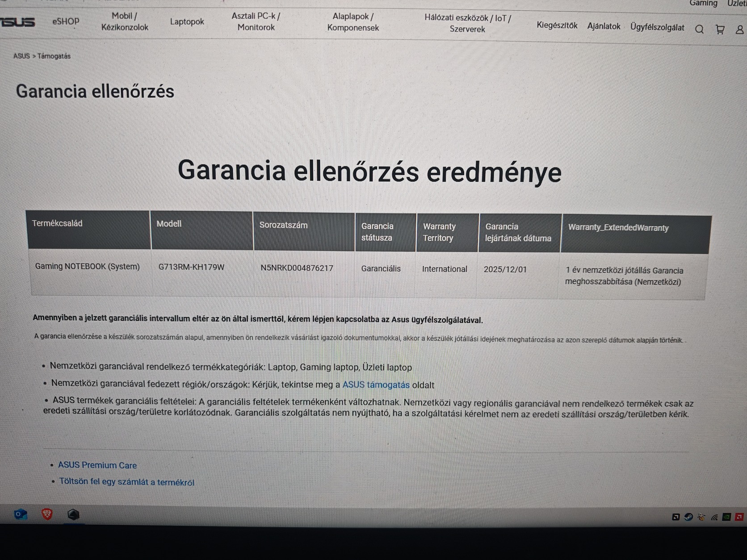747x560 pixels.
Task: Open the Alaplapok / Komponensek menu
Action: (353, 22)
